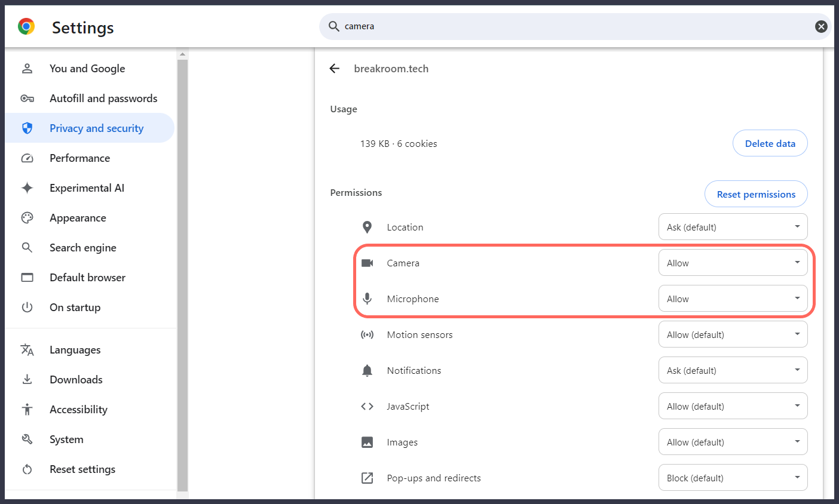Change the Notifications permission dropdown
Viewport: 839px width, 504px height.
click(x=733, y=370)
